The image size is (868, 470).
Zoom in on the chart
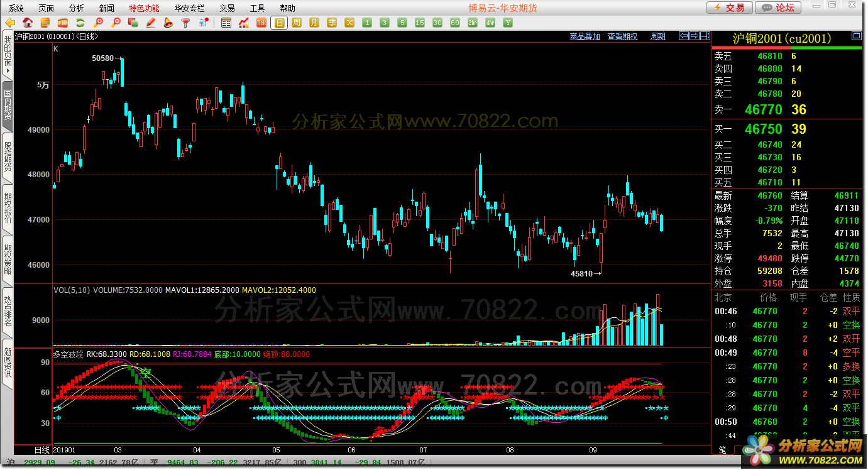(x=98, y=23)
